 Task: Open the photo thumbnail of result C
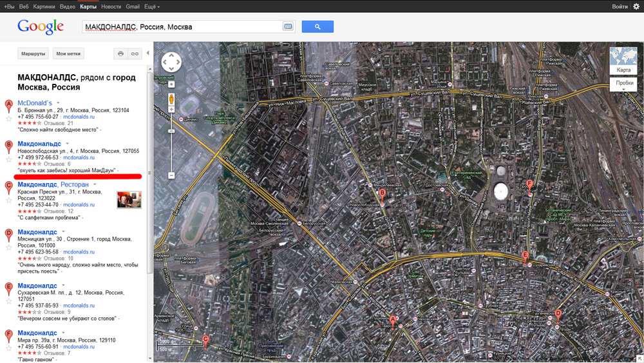129,200
